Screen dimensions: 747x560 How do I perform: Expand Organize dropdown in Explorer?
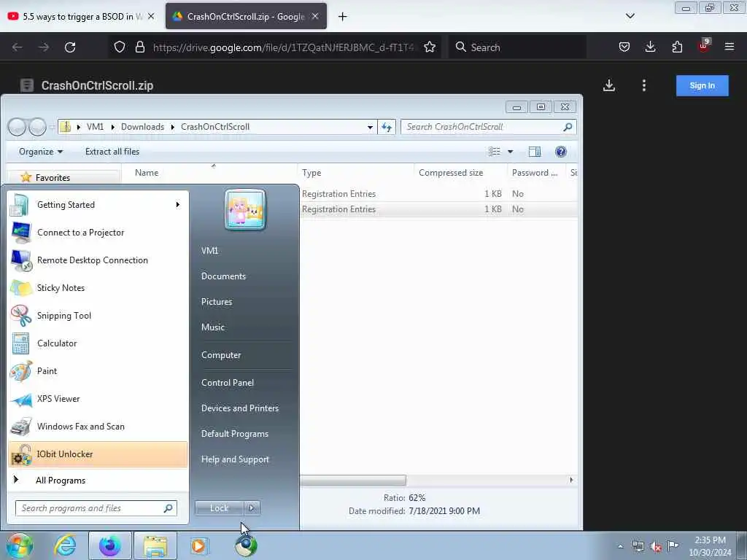pyautogui.click(x=41, y=152)
